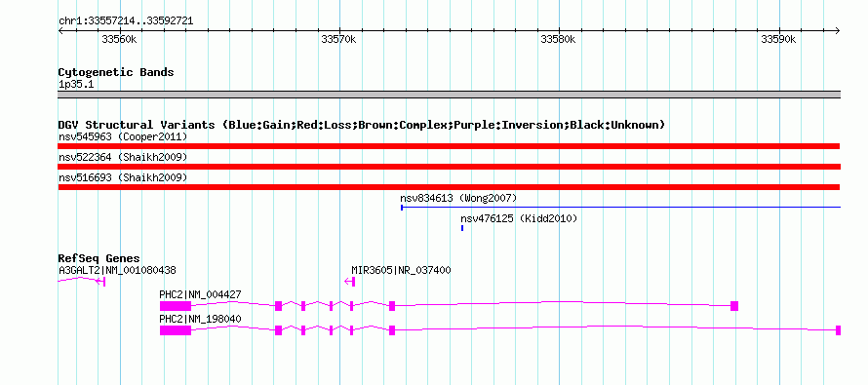Click the 33590k ruler tick label
The width and height of the screenshot is (868, 385).
point(778,39)
